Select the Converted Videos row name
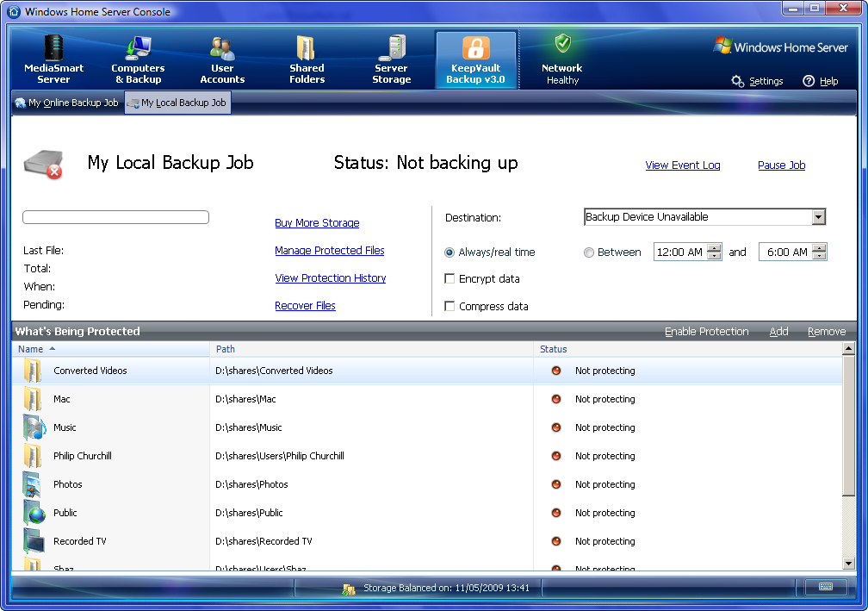The height and width of the screenshot is (611, 868). pos(90,371)
